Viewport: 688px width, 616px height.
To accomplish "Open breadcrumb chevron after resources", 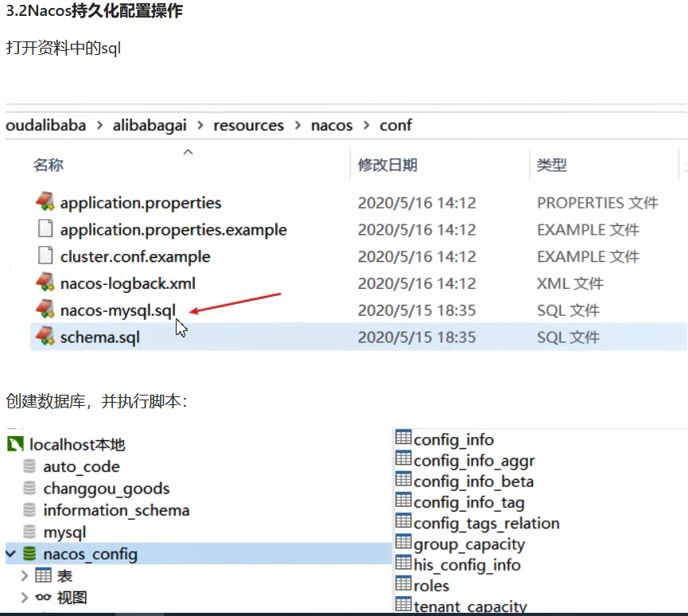I will (297, 126).
